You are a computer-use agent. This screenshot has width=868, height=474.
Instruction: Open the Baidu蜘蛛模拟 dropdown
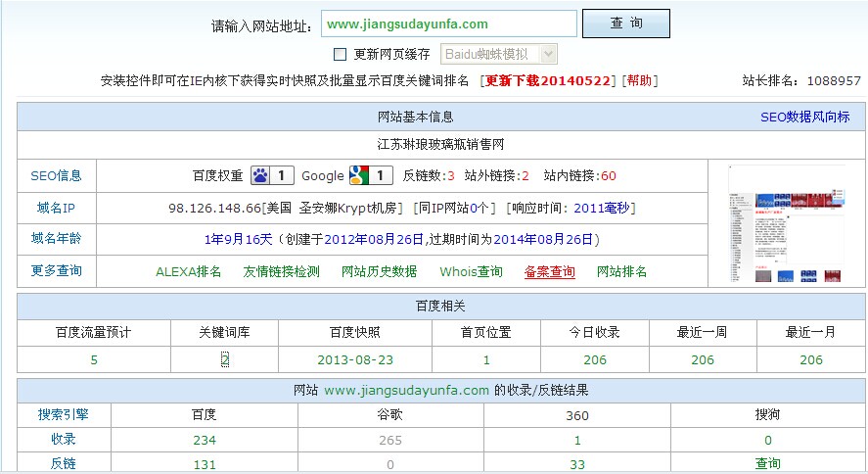(499, 54)
